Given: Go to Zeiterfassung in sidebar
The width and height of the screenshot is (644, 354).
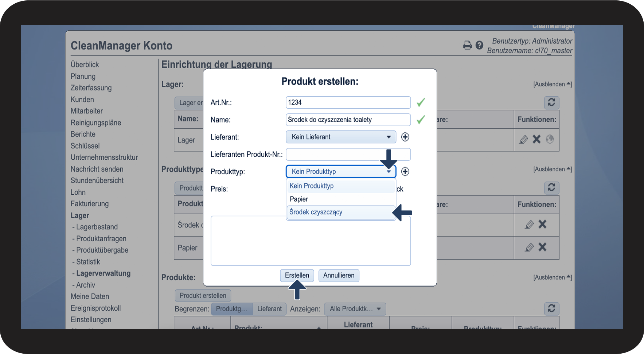Looking at the screenshot, I should pos(91,88).
